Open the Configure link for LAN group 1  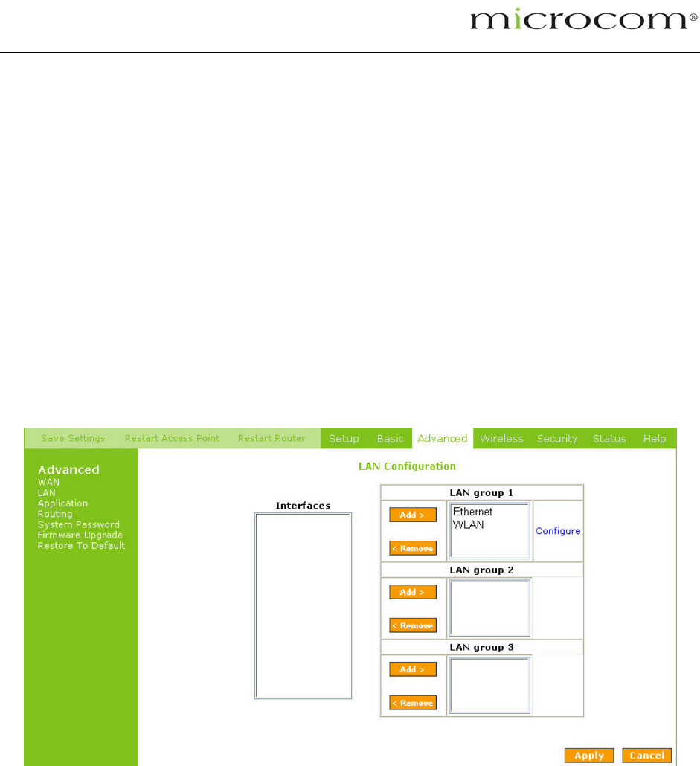point(558,532)
